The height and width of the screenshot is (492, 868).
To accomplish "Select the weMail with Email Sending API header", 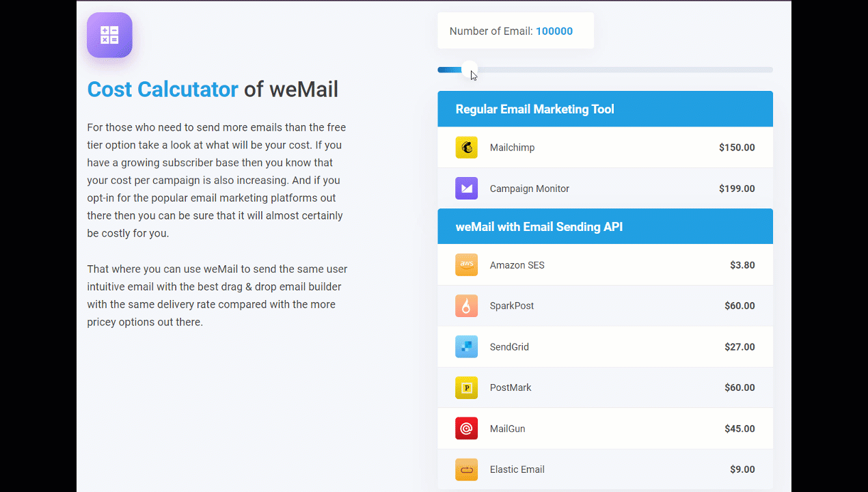I will click(539, 226).
